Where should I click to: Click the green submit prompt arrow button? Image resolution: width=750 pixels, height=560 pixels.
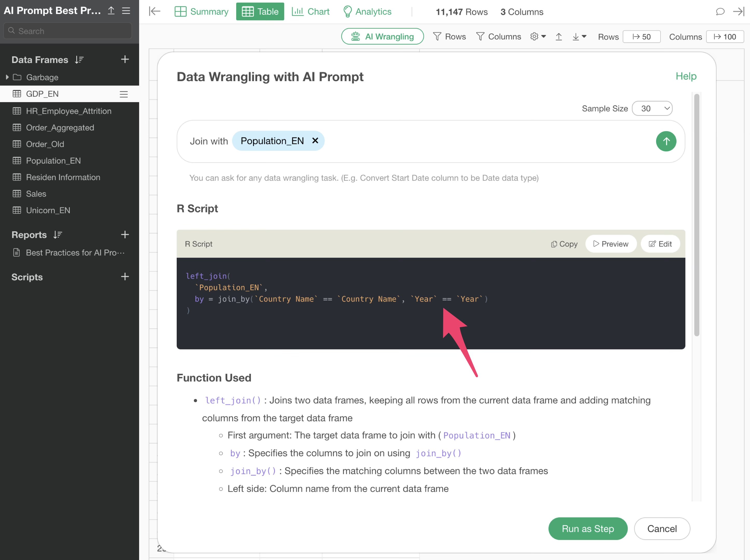(666, 141)
